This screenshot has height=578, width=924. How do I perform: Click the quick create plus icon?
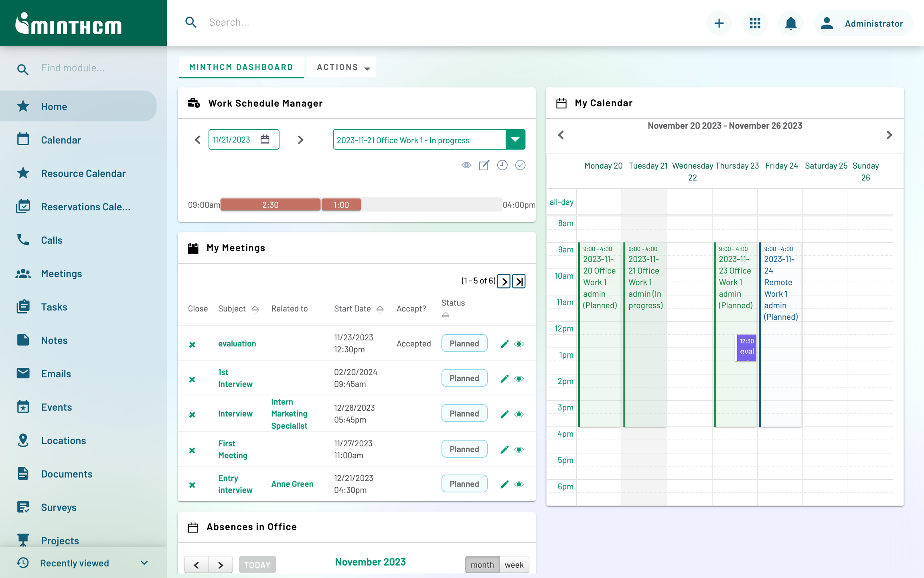(719, 23)
